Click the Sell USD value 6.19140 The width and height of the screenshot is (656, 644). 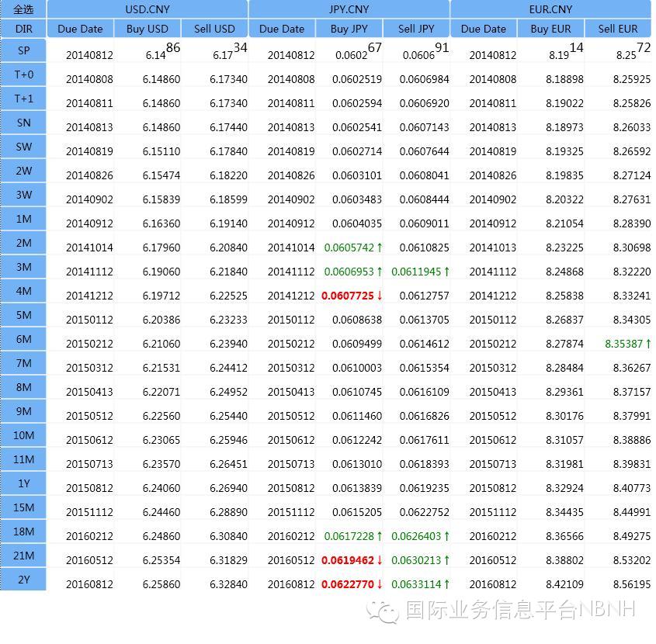228,223
